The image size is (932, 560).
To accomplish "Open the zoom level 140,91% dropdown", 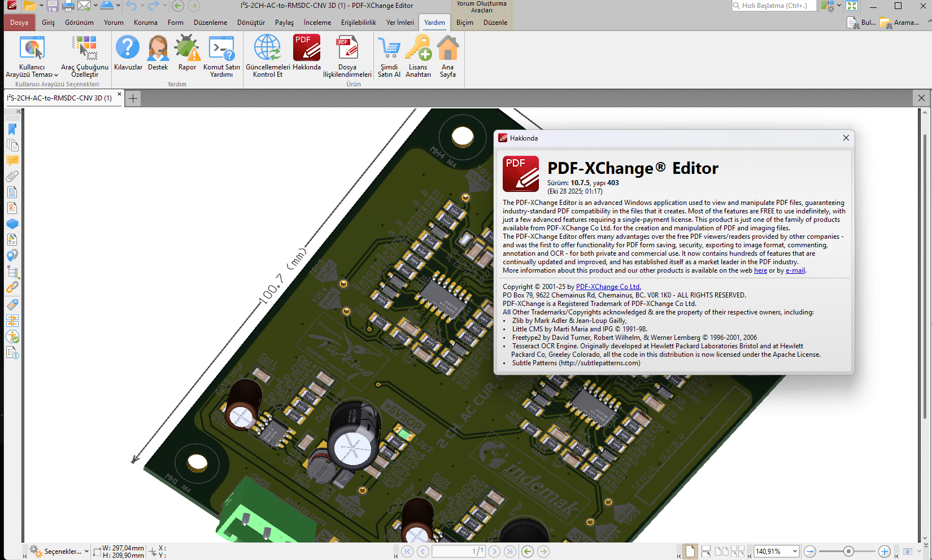I will coord(795,552).
